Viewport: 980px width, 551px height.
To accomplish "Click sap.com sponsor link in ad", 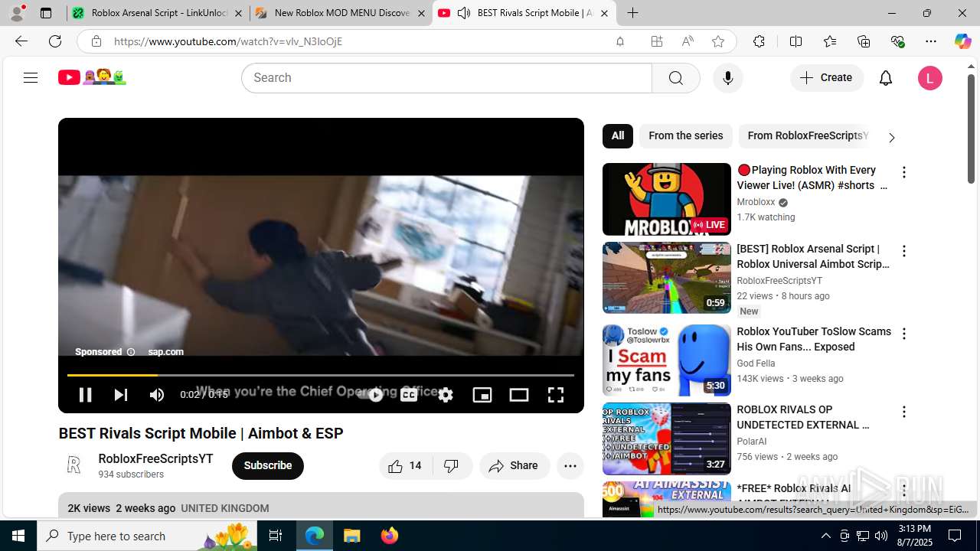I will pyautogui.click(x=165, y=352).
